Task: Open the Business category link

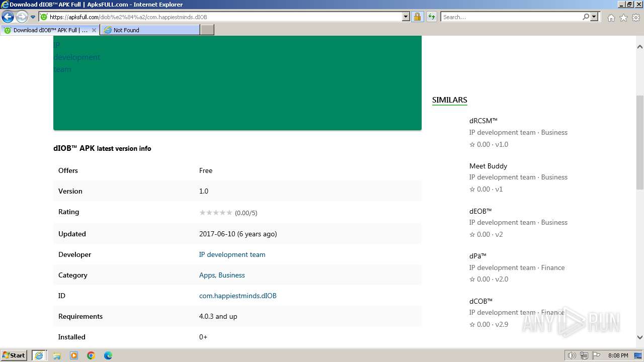Action: click(231, 275)
